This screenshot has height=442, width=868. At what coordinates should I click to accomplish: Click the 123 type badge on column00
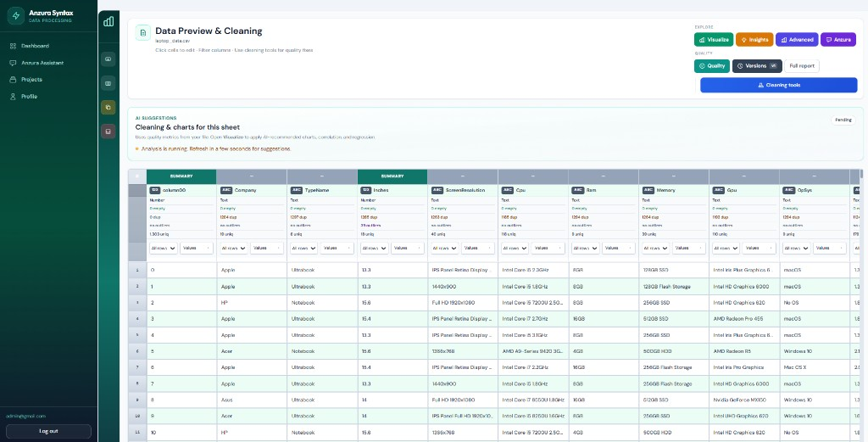[x=155, y=190]
